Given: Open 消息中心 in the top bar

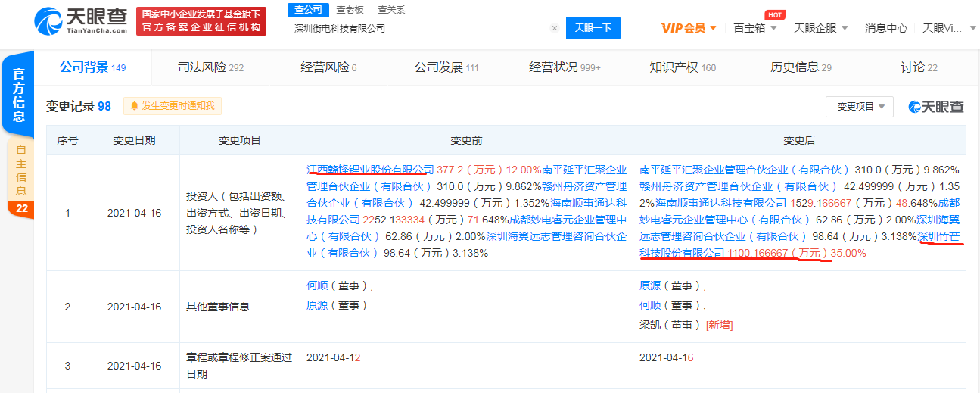Looking at the screenshot, I should (886, 28).
